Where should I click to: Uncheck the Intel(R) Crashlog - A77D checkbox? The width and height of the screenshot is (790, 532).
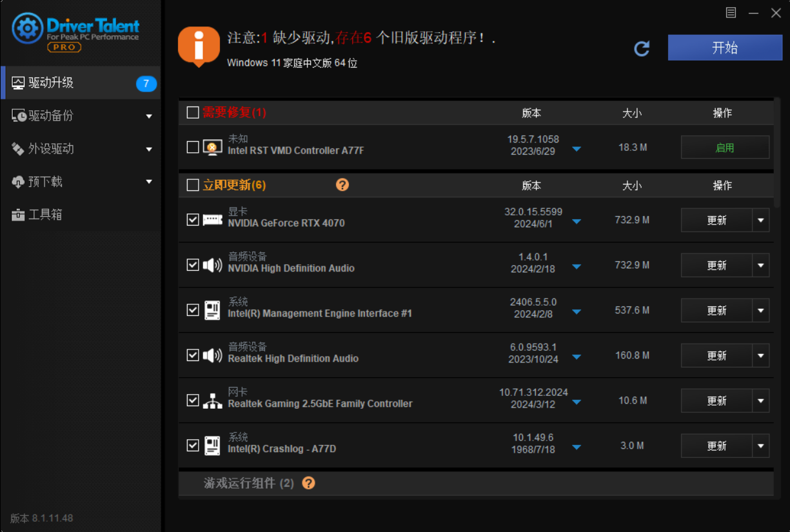(192, 446)
